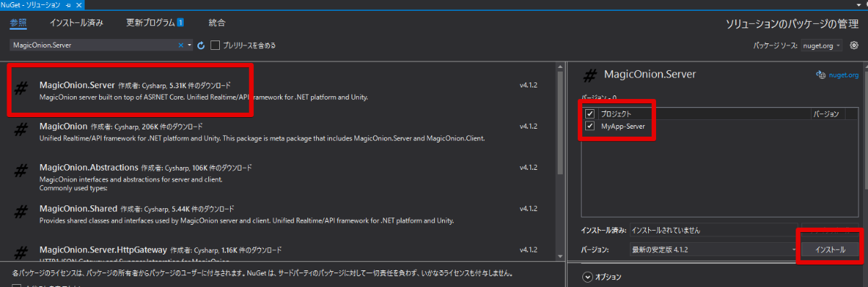Open NuGet package source settings gear
Screen dimensions: 868x287
tap(854, 45)
